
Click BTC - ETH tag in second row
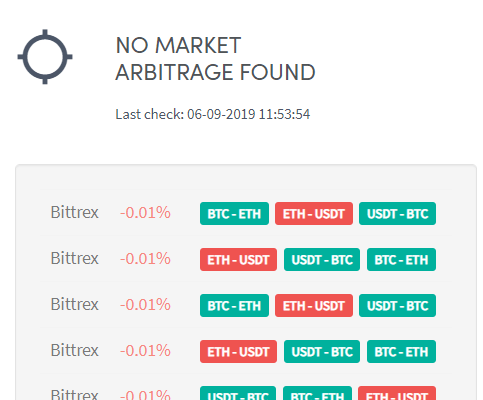tap(401, 259)
